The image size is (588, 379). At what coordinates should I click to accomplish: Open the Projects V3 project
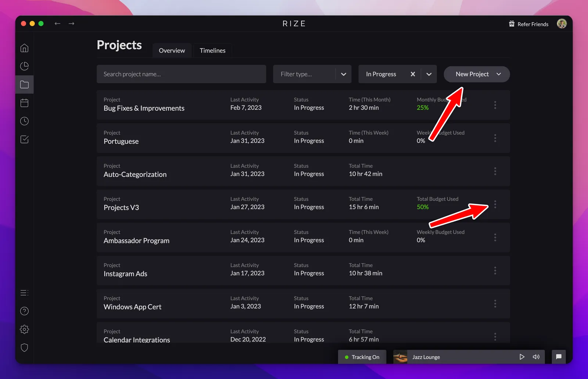(x=121, y=207)
